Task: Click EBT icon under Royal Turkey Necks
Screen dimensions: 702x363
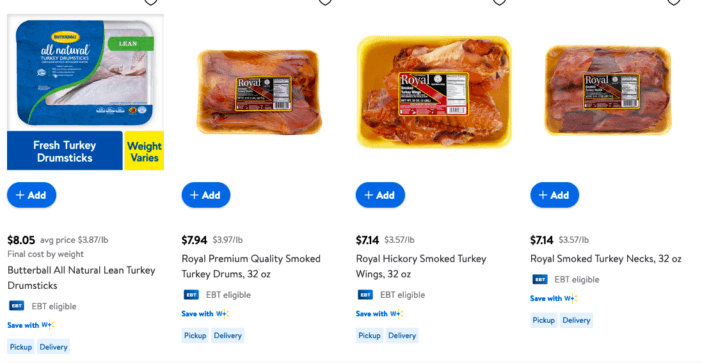Action: tap(540, 280)
